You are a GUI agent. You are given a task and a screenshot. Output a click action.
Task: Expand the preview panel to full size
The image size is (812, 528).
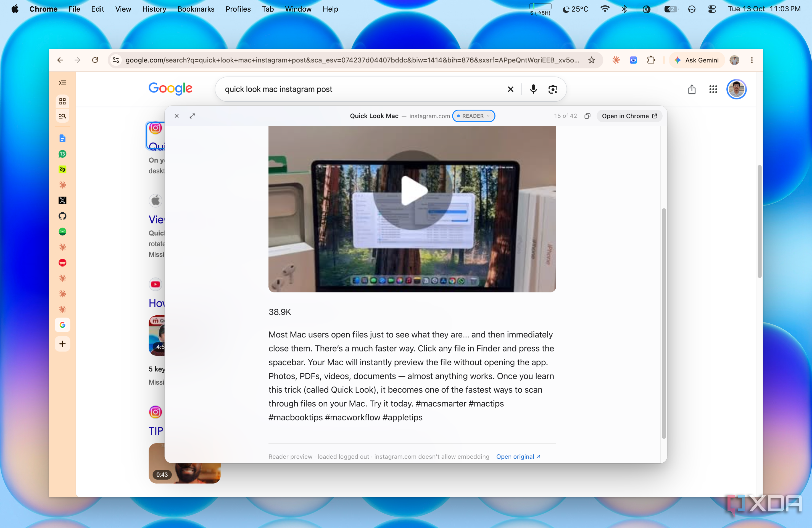click(x=193, y=116)
